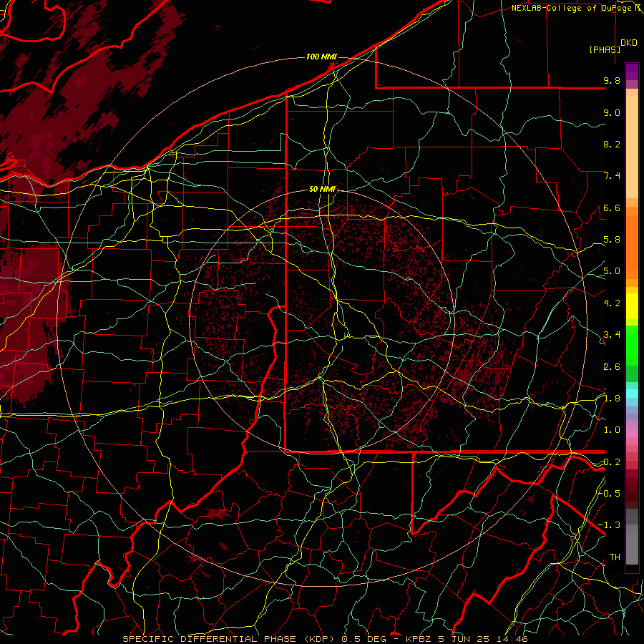Click the 6.6 scale label

(x=612, y=208)
